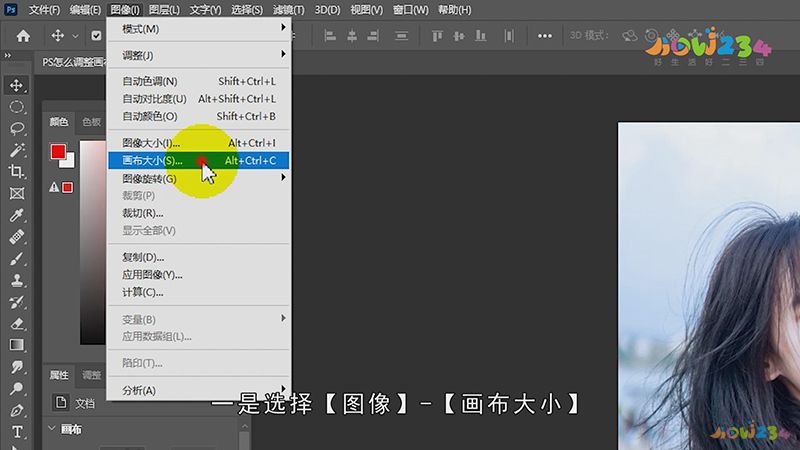Expand the toolbox using the double-arrow

[x=7, y=55]
